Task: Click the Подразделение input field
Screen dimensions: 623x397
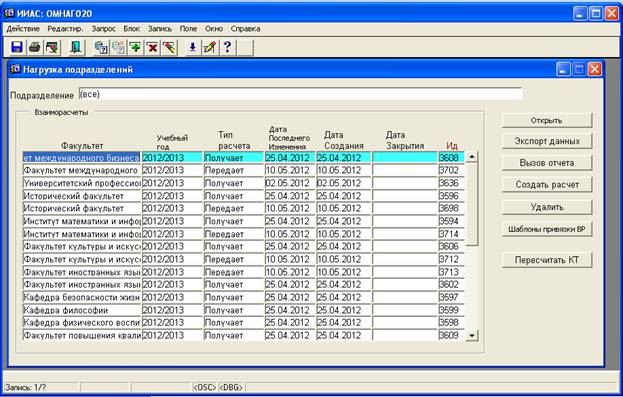Action: pos(300,94)
